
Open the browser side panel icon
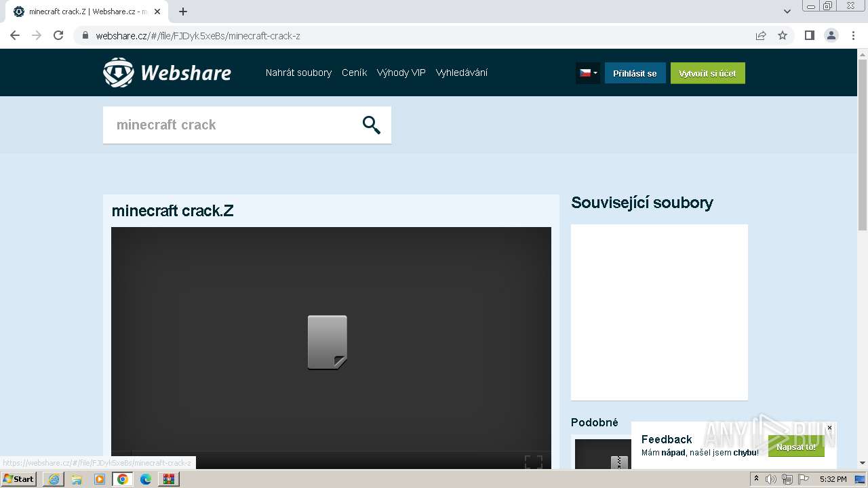[809, 35]
